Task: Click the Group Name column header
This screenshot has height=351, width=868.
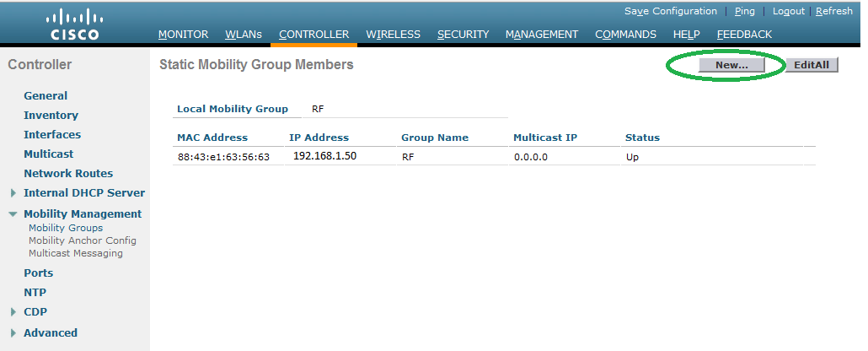Action: [435, 138]
